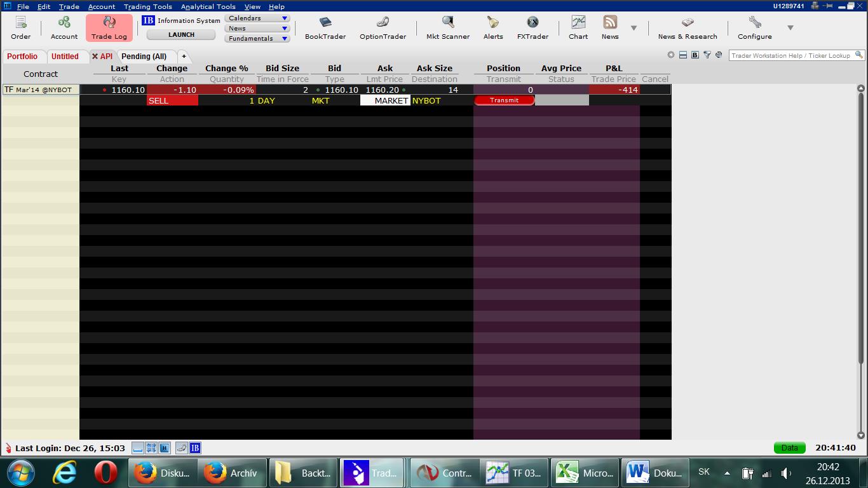Click the -414 P&L value

[x=614, y=90]
